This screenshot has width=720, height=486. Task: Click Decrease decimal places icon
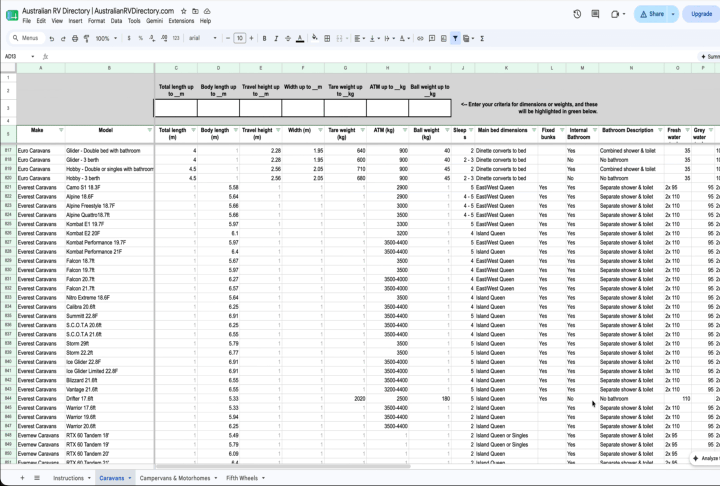[x=152, y=38]
